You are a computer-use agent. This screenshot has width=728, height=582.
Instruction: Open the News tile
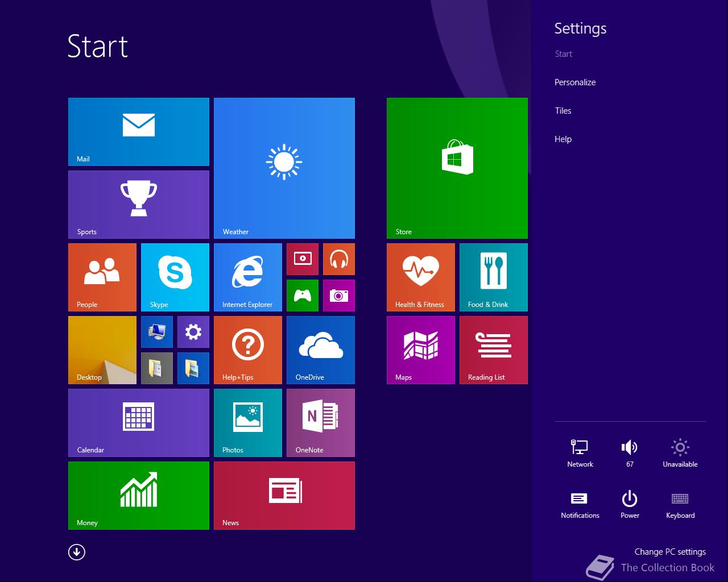tap(284, 496)
